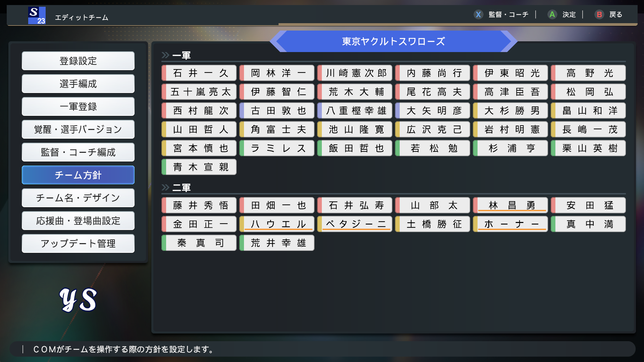Open the 選手編成 menu item

click(x=78, y=84)
